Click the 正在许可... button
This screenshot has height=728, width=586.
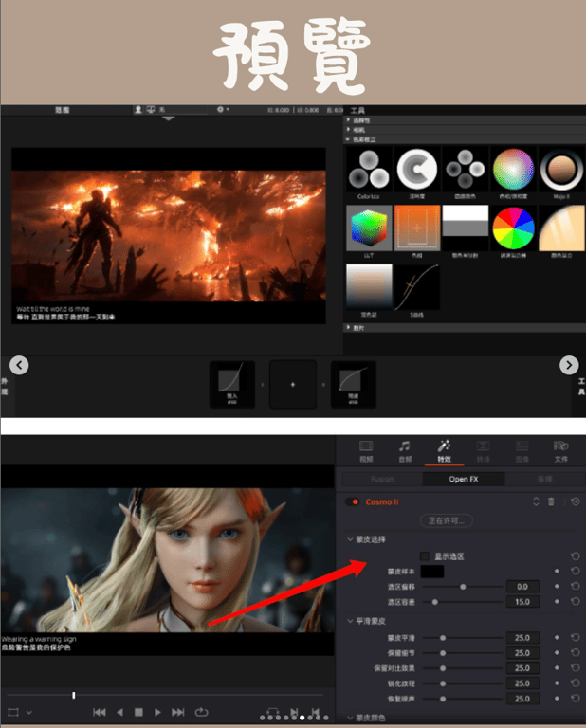tap(447, 521)
